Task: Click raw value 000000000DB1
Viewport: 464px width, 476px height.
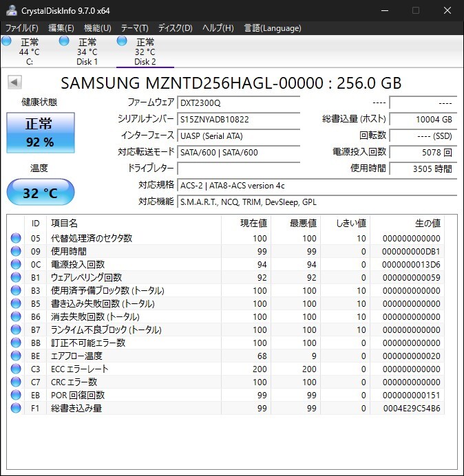Action: 411,252
